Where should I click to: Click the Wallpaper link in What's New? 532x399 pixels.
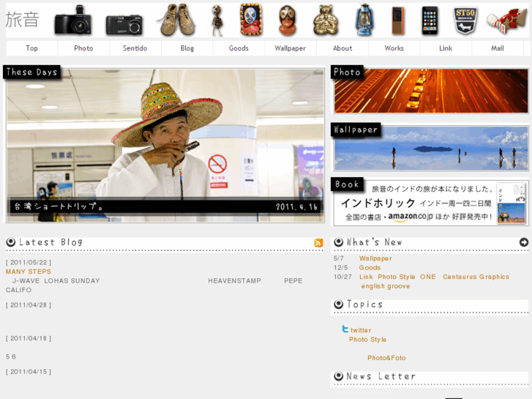point(375,258)
